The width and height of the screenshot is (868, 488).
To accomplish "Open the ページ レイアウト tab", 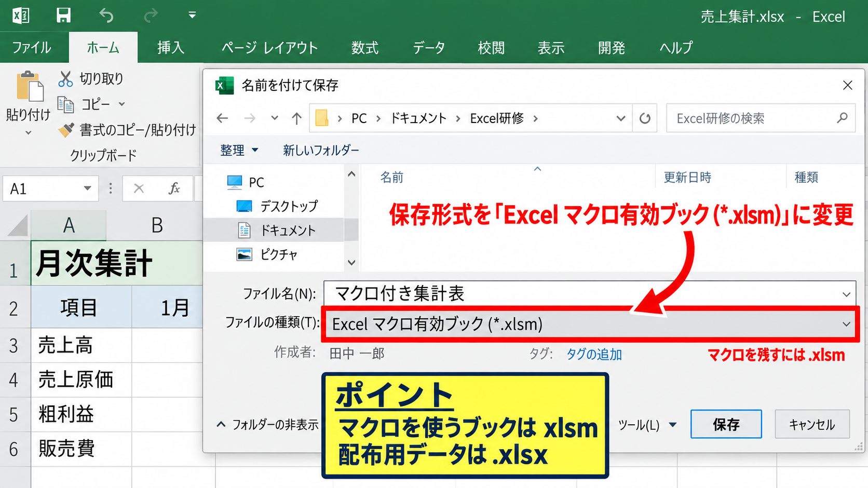I will click(269, 48).
